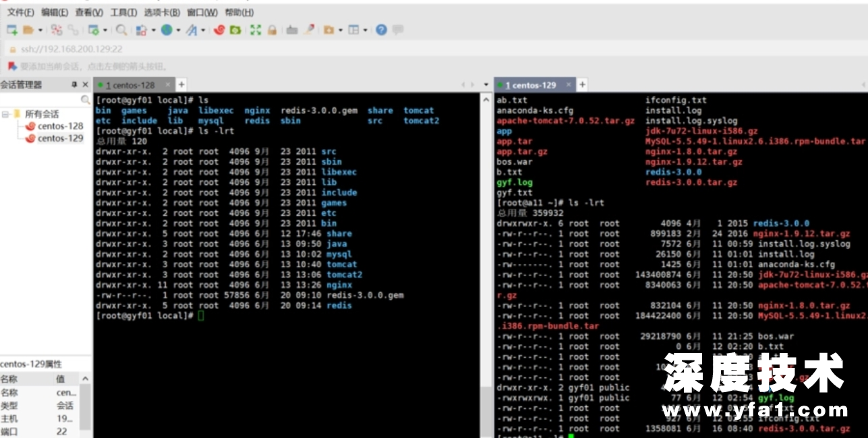Viewport: 868px width, 438px height.
Task: Click the green Xftp file transfer icon
Action: click(x=235, y=30)
